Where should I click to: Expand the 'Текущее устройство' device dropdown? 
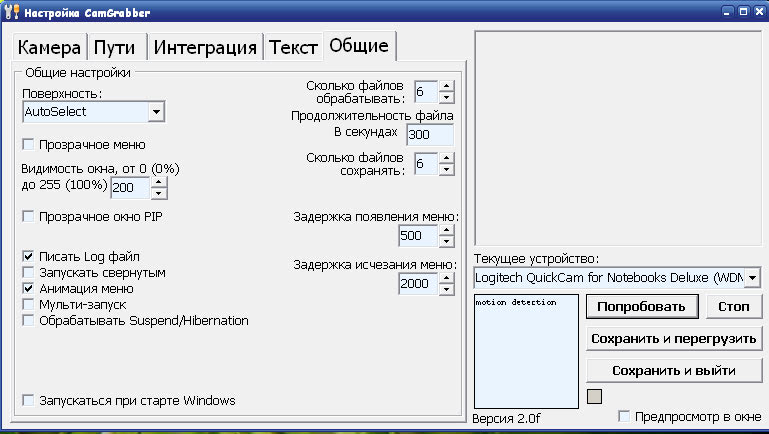752,277
